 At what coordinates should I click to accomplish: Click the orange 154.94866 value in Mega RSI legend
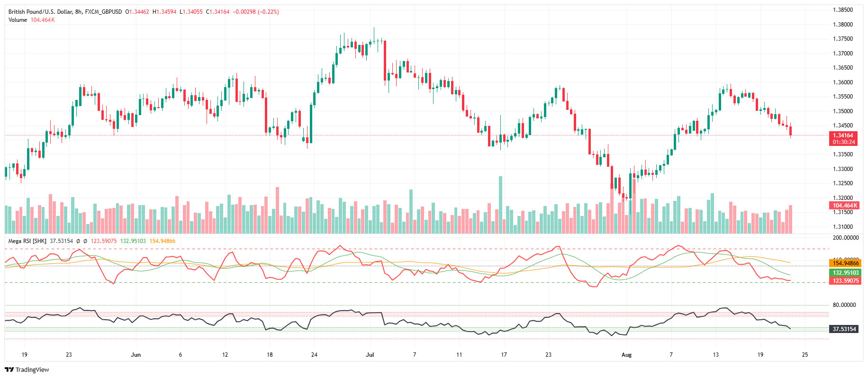162,241
